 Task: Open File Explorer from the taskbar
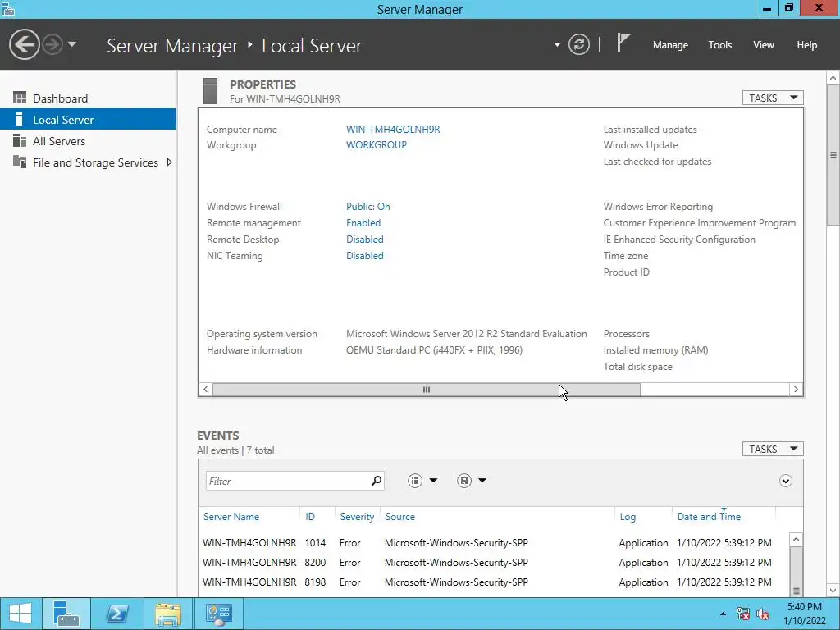click(x=168, y=614)
